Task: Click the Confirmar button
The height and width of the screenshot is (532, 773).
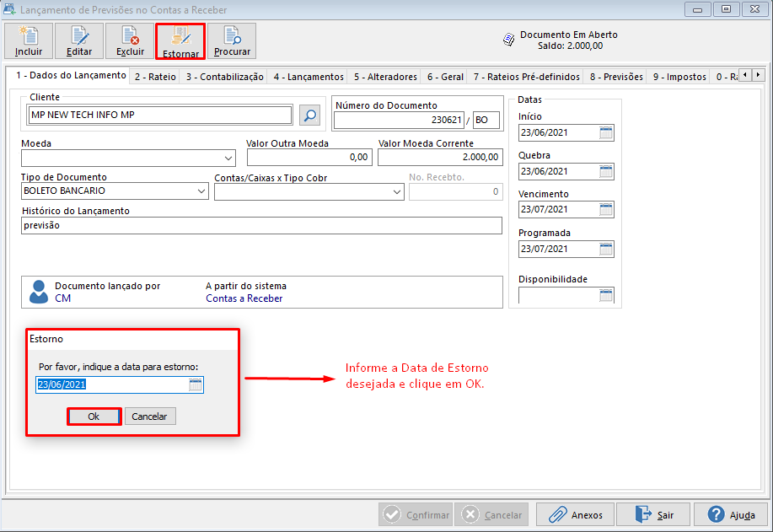Action: pos(416,515)
